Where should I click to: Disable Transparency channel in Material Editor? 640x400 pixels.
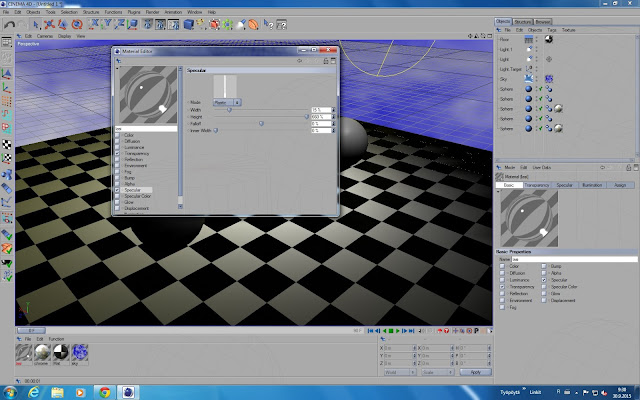(118, 153)
